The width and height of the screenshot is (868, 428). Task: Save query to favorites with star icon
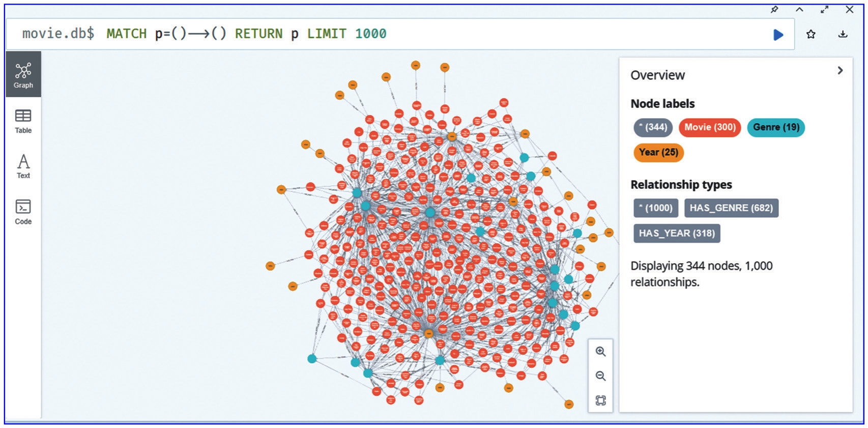point(811,35)
